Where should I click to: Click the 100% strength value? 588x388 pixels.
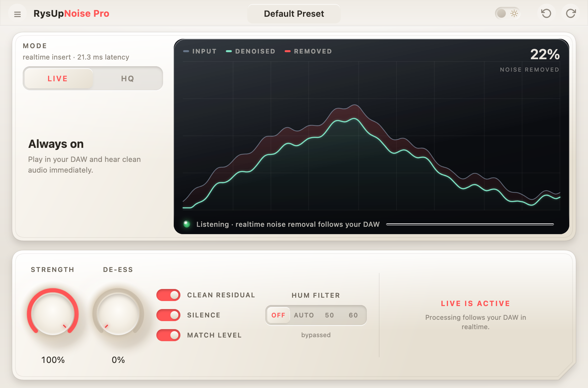[53, 360]
